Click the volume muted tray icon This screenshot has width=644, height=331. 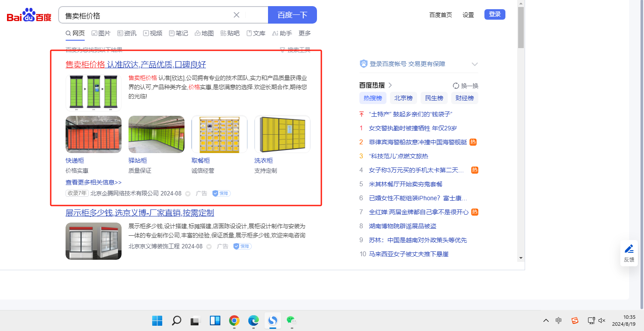602,321
